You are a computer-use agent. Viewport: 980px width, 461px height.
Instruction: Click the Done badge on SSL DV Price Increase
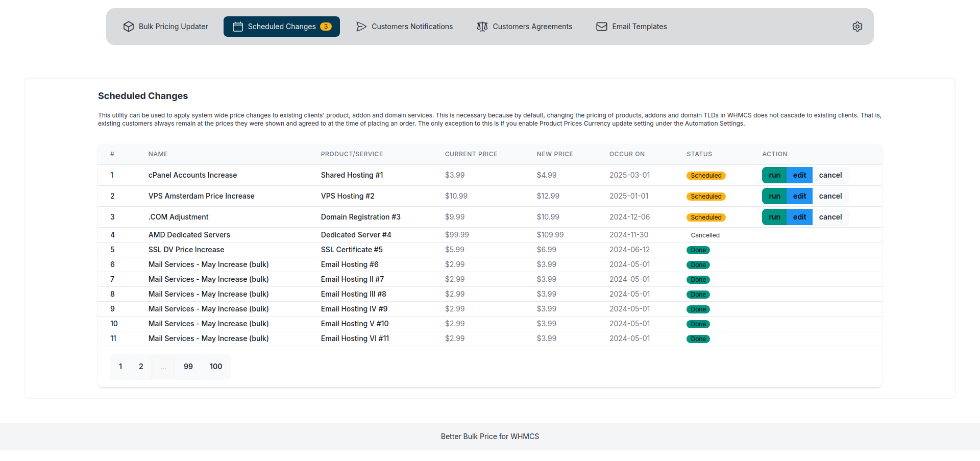pos(698,250)
